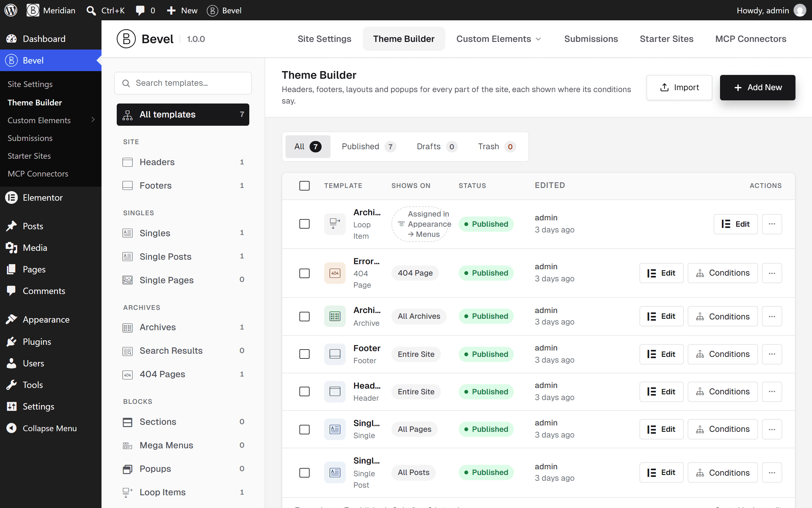The height and width of the screenshot is (508, 812).
Task: Select the All templates list item
Action: pyautogui.click(x=183, y=115)
